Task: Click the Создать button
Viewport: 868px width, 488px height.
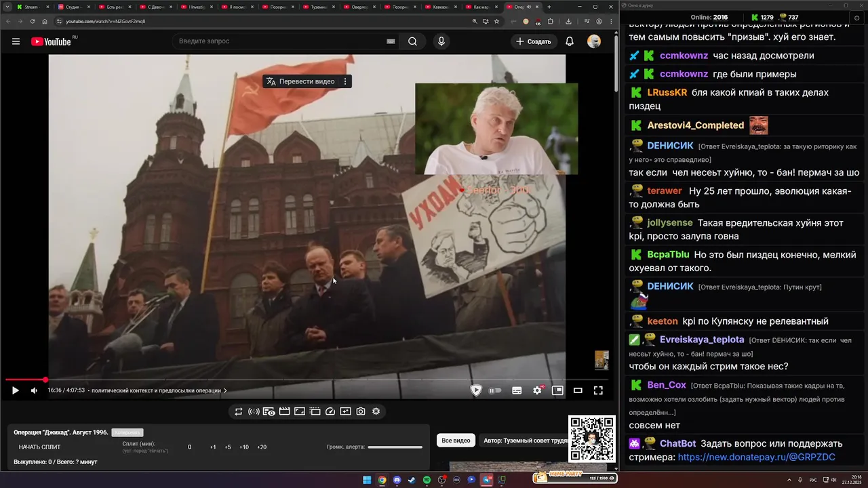Action: tap(534, 41)
